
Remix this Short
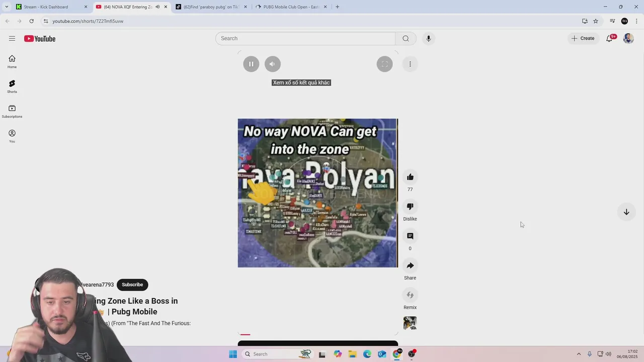pos(410,295)
